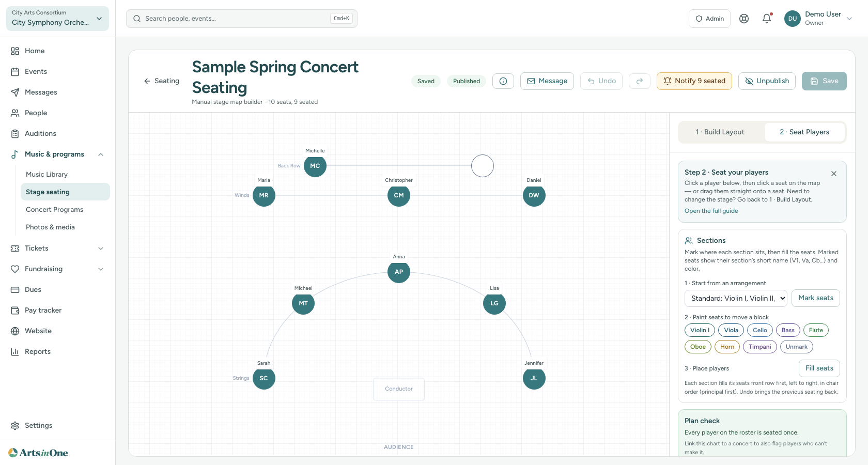Open the info circle icon button
This screenshot has height=465, width=868.
click(503, 81)
